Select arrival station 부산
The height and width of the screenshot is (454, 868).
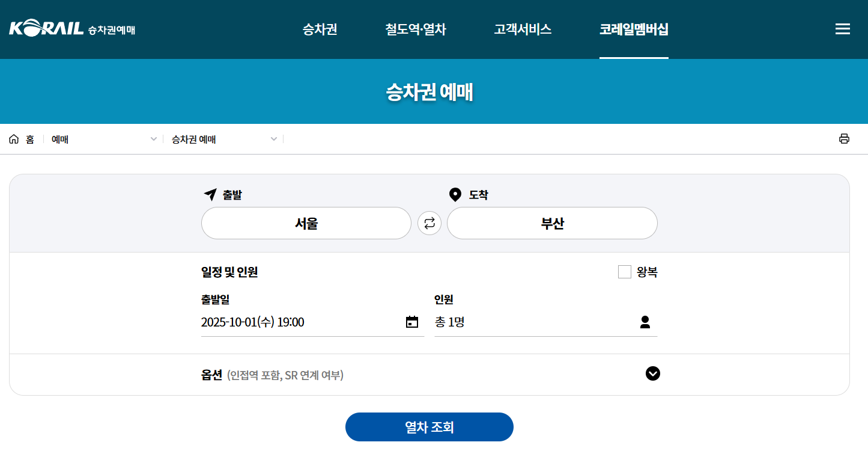pyautogui.click(x=553, y=223)
